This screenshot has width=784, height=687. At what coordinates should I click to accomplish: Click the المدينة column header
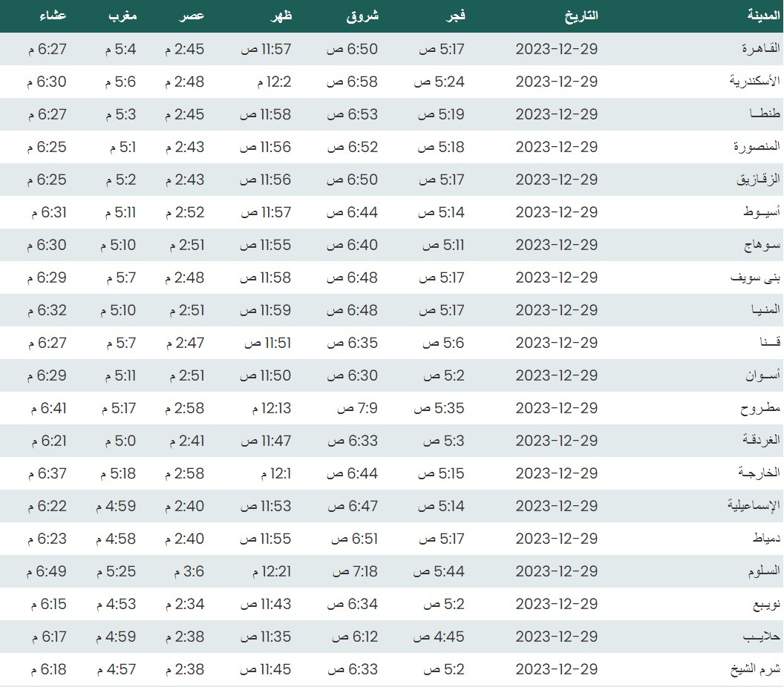point(763,16)
